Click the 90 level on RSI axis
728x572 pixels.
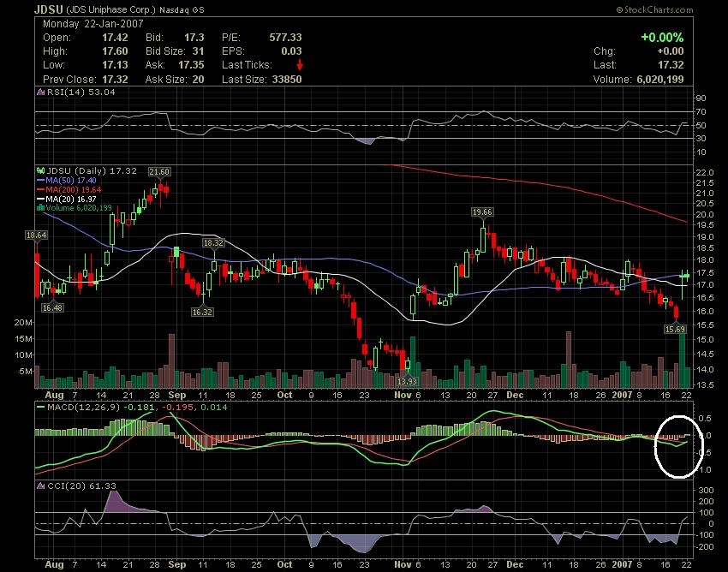click(701, 98)
